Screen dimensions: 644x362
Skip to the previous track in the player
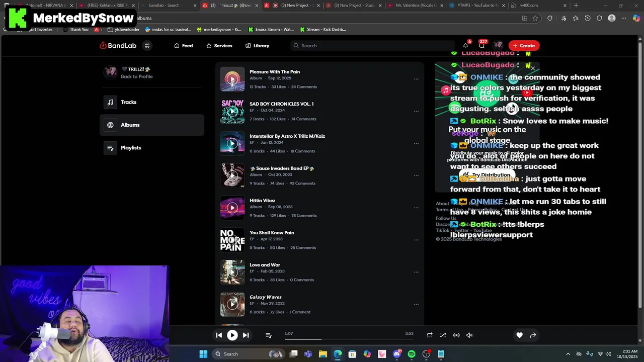point(219,335)
